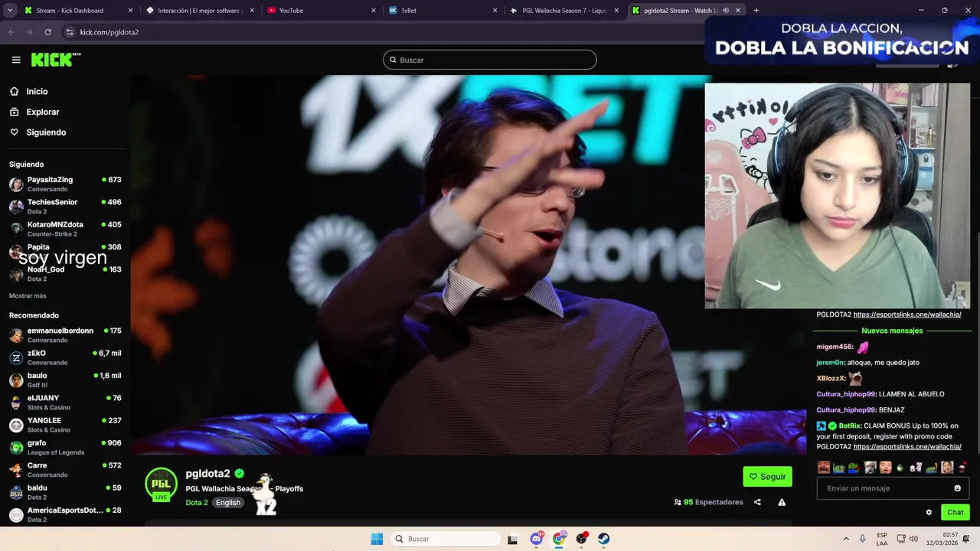
Task: Open the tab search dropdown
Action: (x=8, y=11)
